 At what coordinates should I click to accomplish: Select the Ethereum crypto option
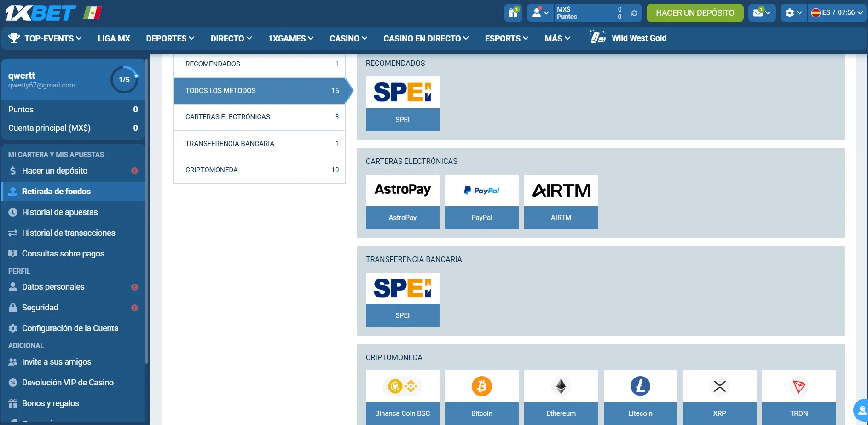pos(561,397)
